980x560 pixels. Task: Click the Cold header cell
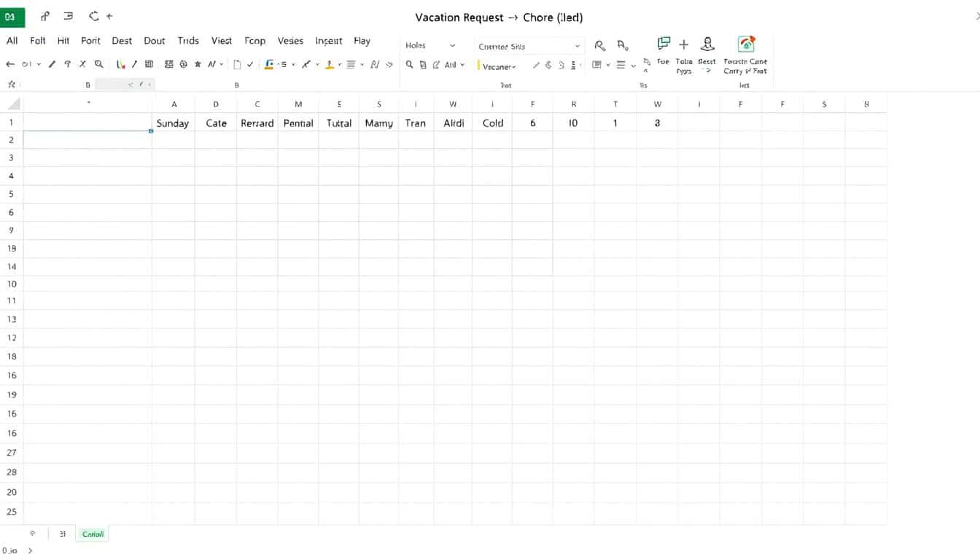coord(493,123)
